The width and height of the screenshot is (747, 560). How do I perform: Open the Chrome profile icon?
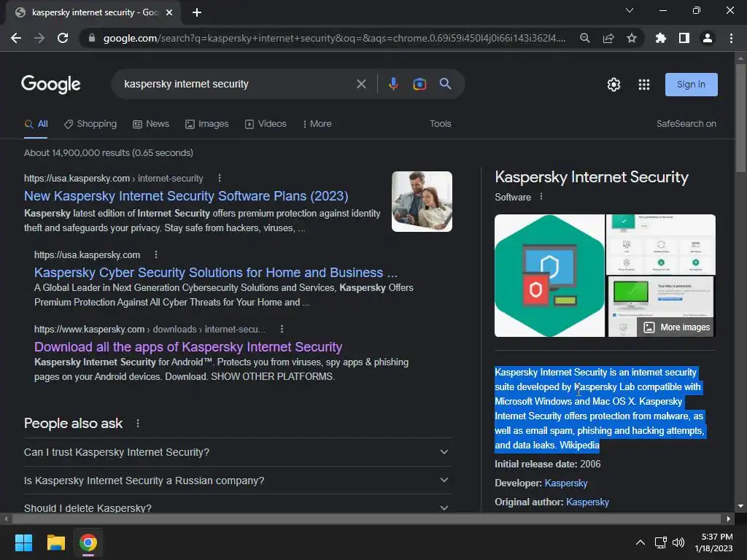(708, 38)
